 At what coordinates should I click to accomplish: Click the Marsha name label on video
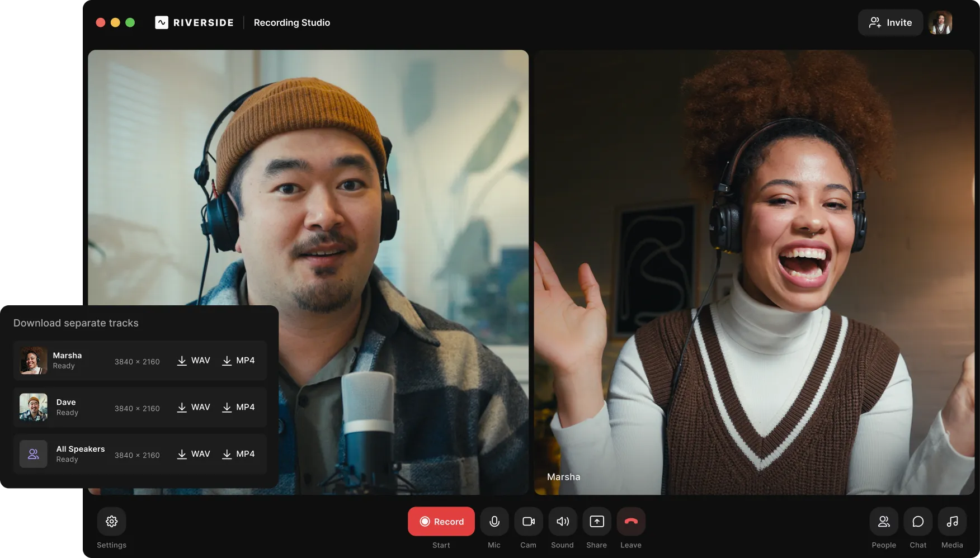(563, 477)
